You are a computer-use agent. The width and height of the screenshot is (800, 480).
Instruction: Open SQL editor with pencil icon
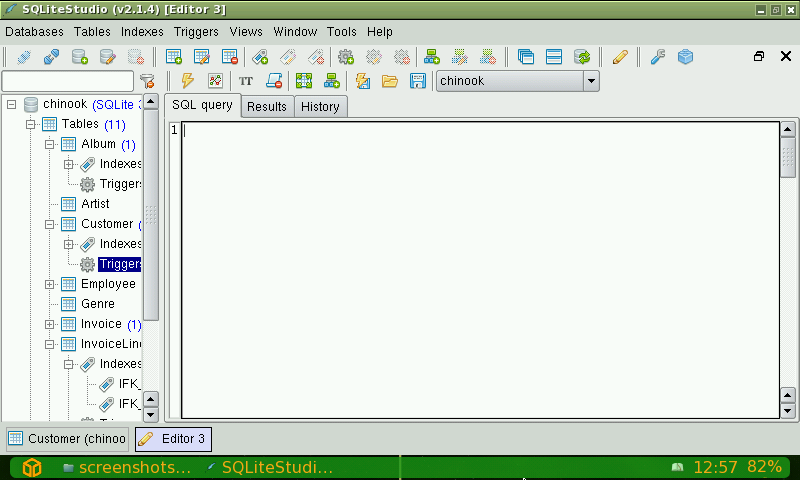pyautogui.click(x=620, y=57)
